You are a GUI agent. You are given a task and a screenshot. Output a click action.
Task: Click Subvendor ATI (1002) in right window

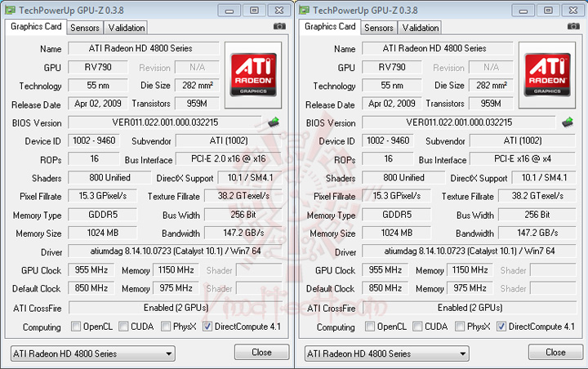pyautogui.click(x=523, y=140)
